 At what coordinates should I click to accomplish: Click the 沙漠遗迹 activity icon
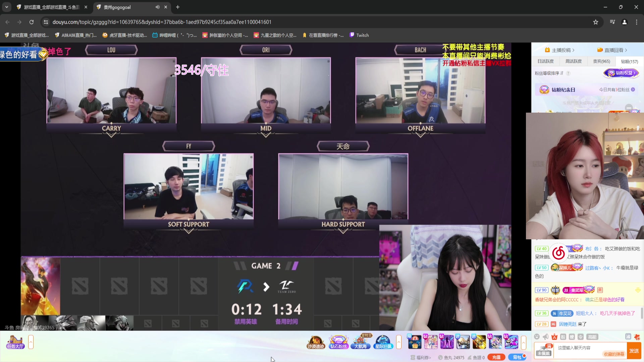point(316,342)
